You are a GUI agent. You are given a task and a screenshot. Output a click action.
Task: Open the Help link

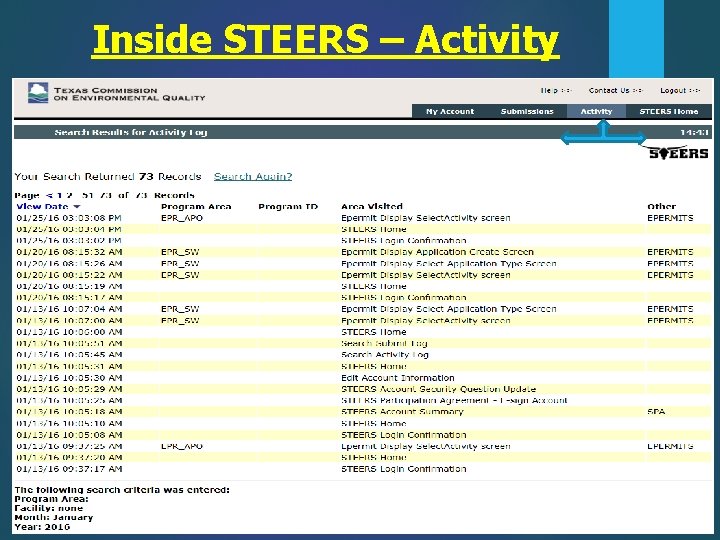click(556, 90)
